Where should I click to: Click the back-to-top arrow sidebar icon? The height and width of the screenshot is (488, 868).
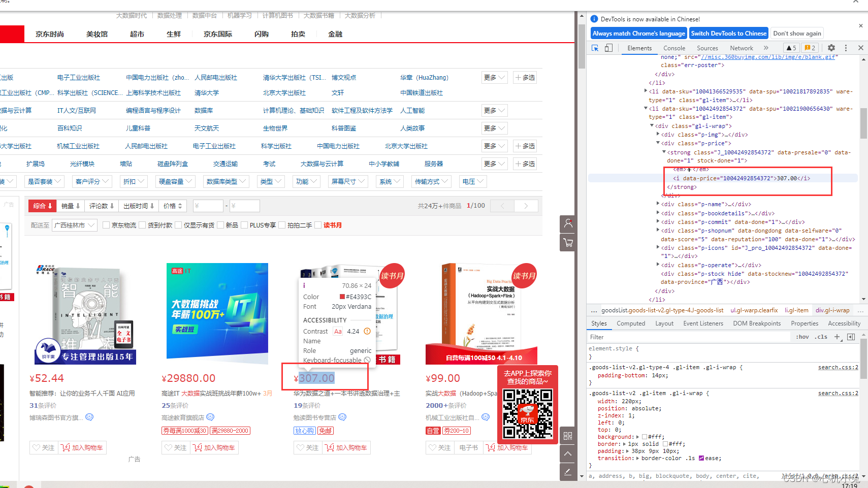[x=568, y=453]
